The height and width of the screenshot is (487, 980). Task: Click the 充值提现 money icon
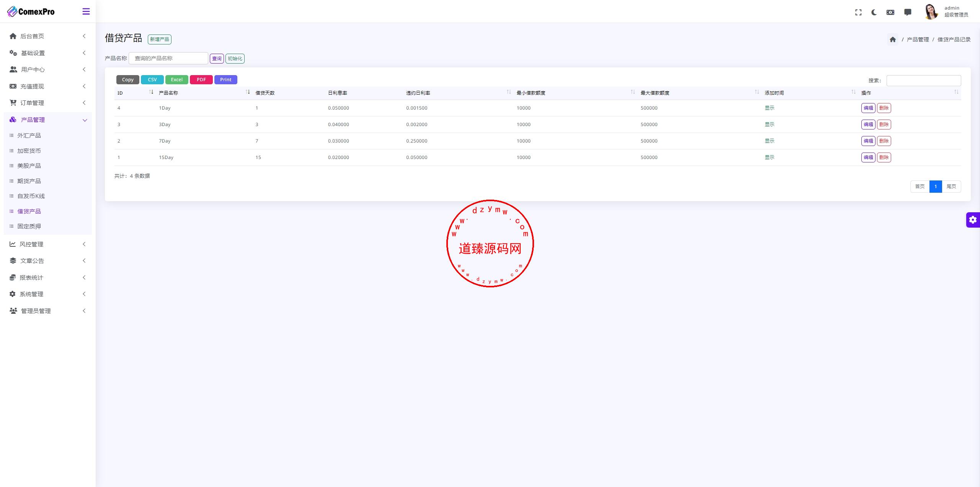(13, 86)
